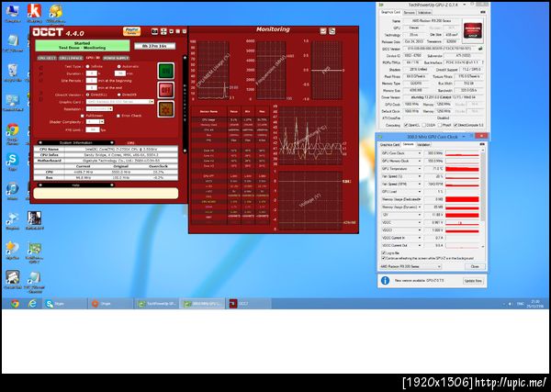
Task: Open the GPU Load sensor dropdown
Action: 419,192
